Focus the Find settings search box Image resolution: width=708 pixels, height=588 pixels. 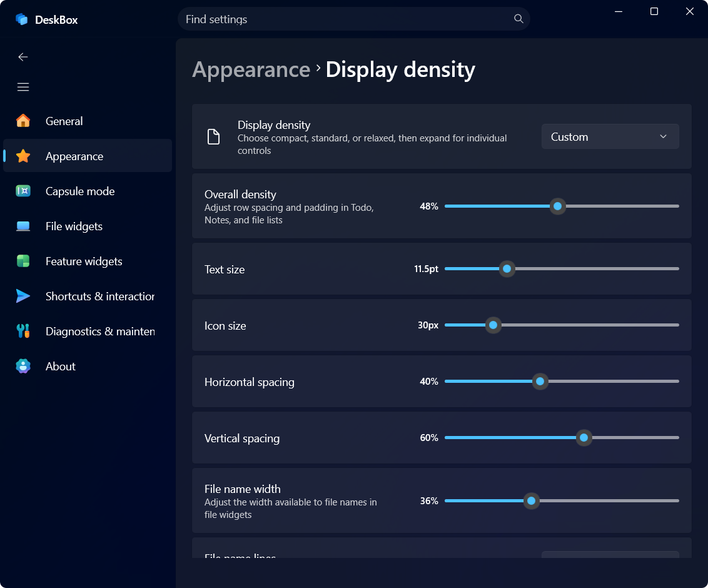(354, 19)
